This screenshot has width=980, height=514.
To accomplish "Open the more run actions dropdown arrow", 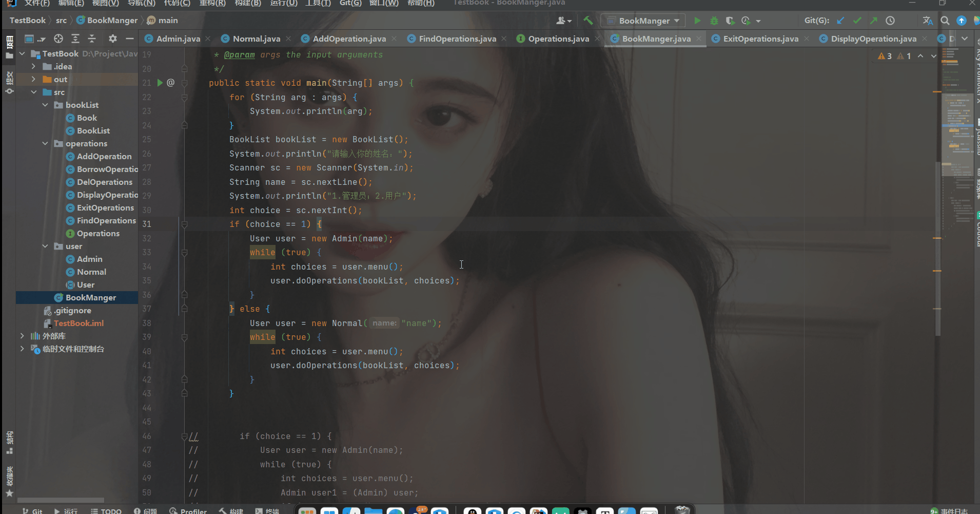I will pos(758,21).
